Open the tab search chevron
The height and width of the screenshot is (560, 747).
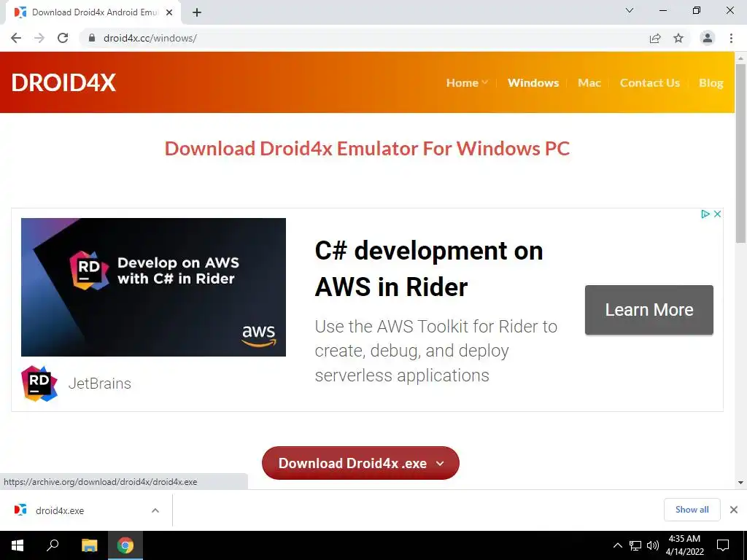[630, 10]
